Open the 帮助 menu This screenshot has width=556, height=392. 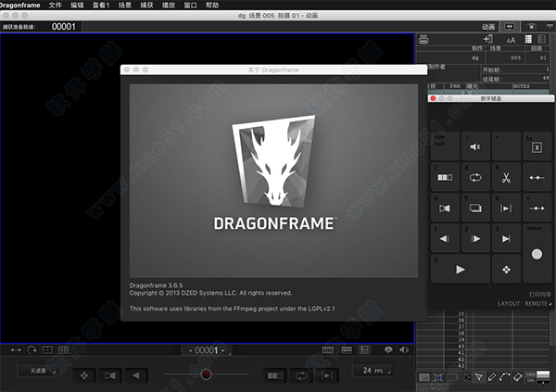[x=212, y=5]
